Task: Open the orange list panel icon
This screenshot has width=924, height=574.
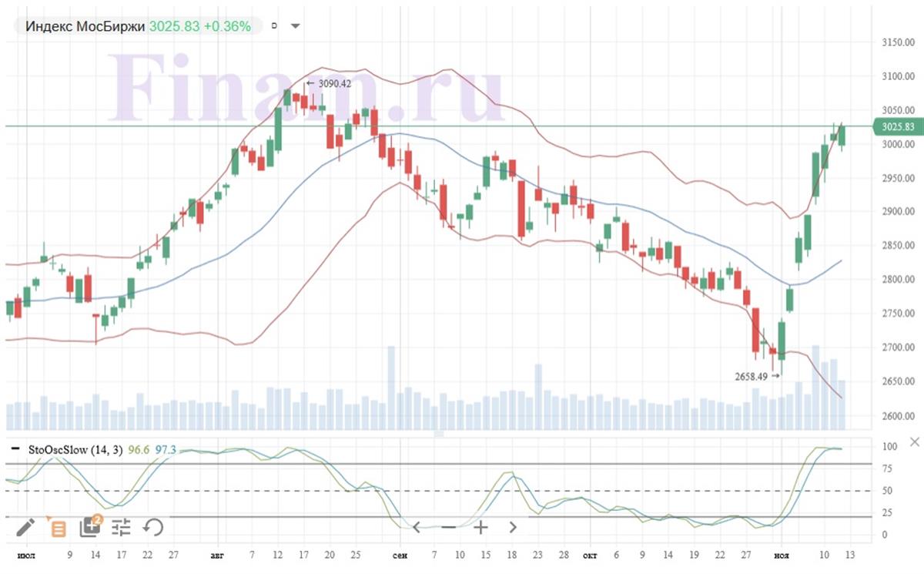Action: click(x=57, y=527)
